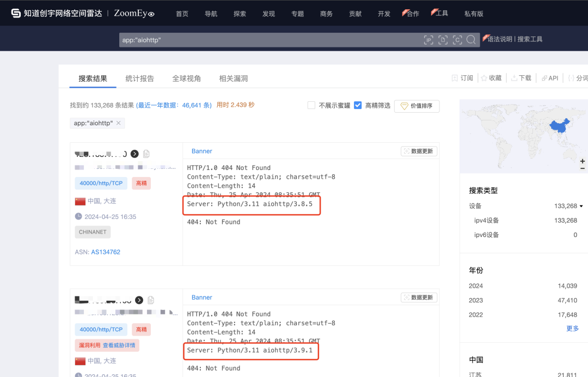The width and height of the screenshot is (588, 377).
Task: Open the 工具 menu in top navigation
Action: [443, 13]
